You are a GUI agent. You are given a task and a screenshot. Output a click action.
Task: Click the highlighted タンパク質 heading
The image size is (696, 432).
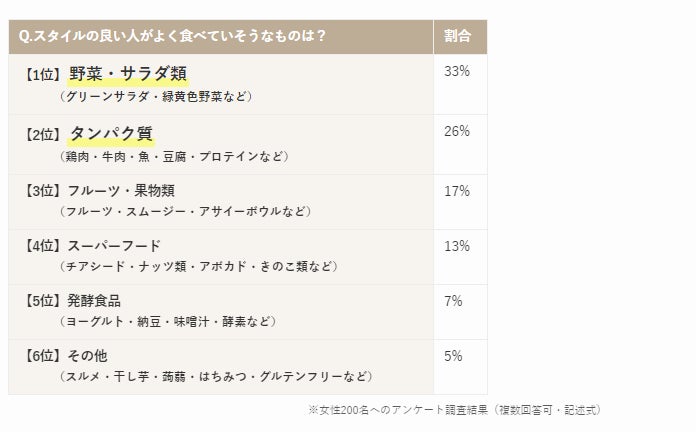coord(111,133)
